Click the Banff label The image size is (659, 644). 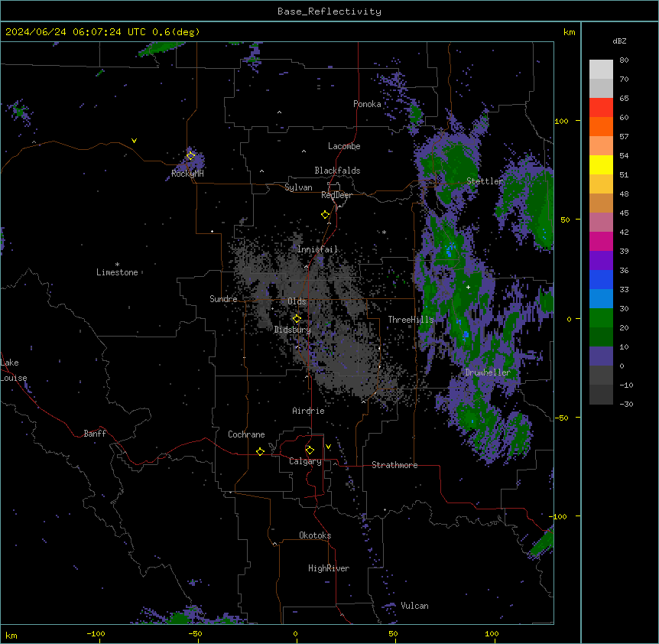click(95, 434)
